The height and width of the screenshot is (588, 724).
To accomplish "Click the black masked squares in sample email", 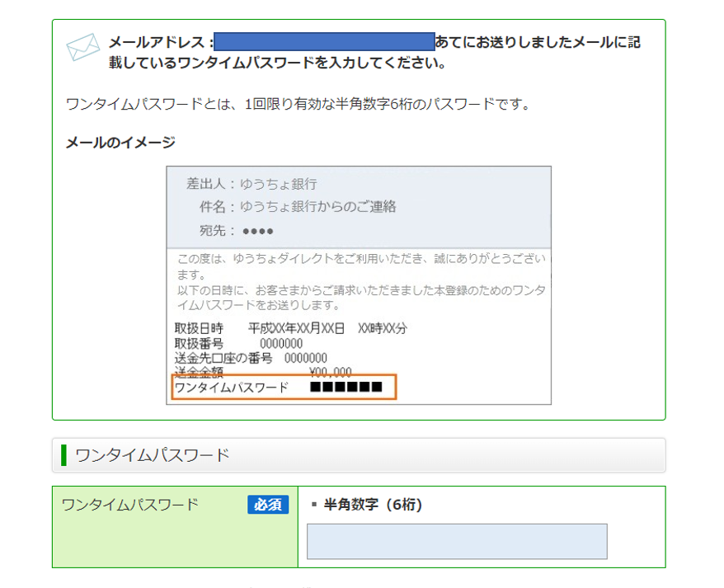I will click(x=346, y=387).
